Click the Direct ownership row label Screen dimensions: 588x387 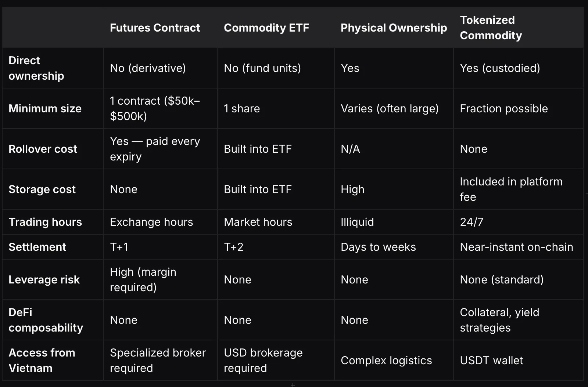point(36,68)
